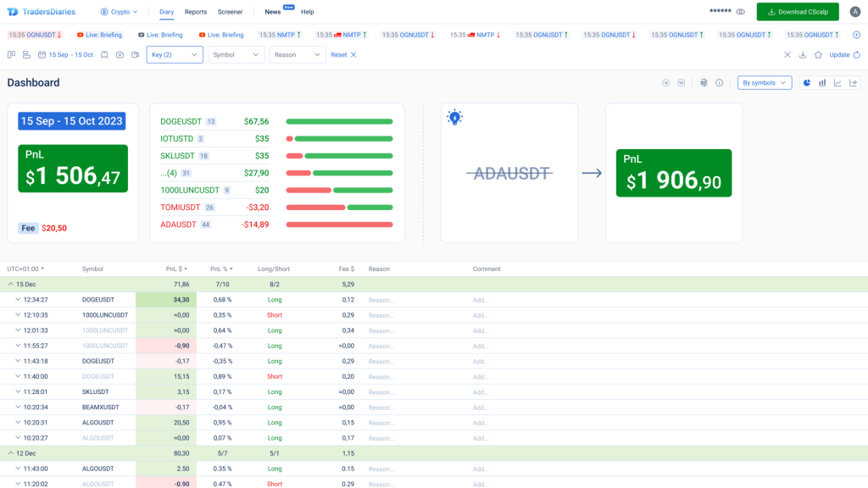The width and height of the screenshot is (868, 488).
Task: Open the calendar date picker icon
Action: 42,55
